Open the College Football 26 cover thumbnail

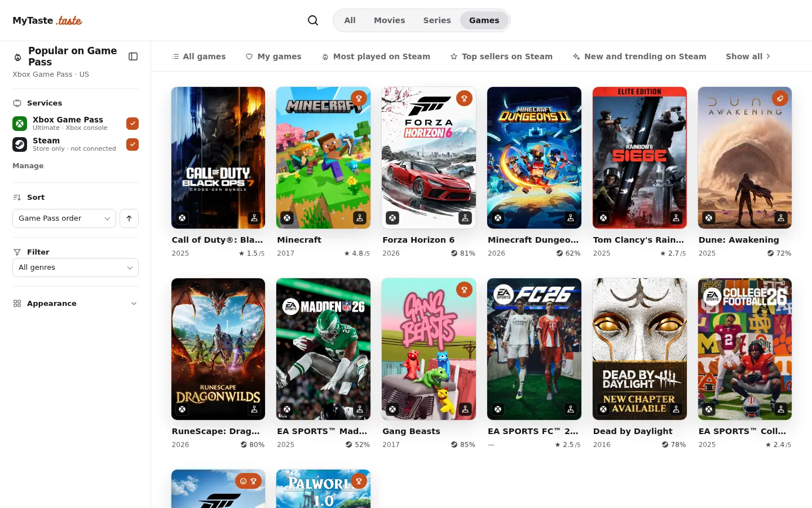[745, 349]
